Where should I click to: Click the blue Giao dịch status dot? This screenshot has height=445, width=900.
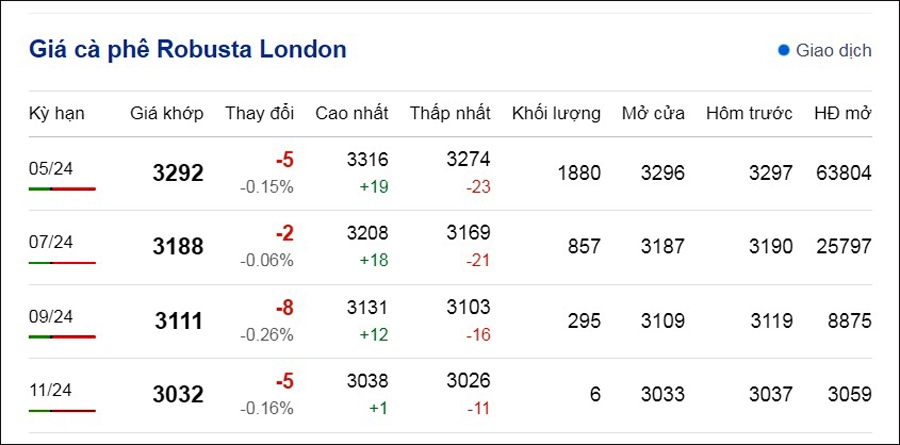pyautogui.click(x=784, y=51)
